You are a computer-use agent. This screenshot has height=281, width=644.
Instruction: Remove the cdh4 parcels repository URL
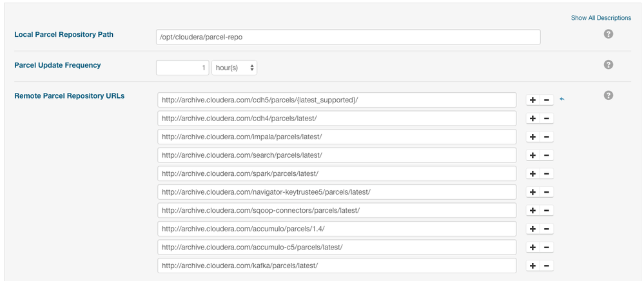[x=547, y=119]
